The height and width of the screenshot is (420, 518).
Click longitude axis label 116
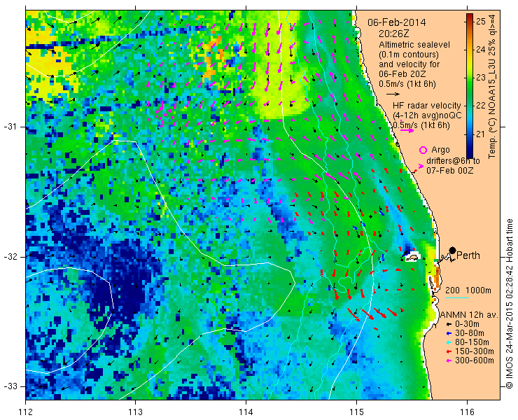coord(467,412)
